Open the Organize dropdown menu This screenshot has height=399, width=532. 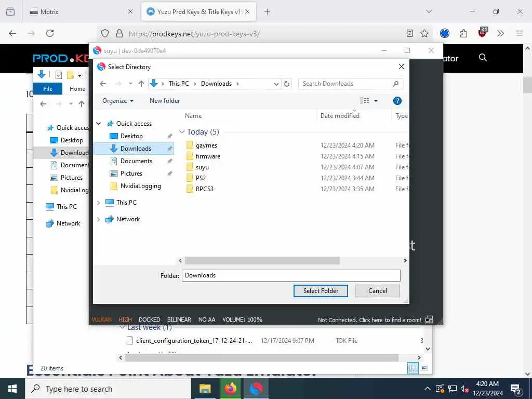pyautogui.click(x=118, y=101)
